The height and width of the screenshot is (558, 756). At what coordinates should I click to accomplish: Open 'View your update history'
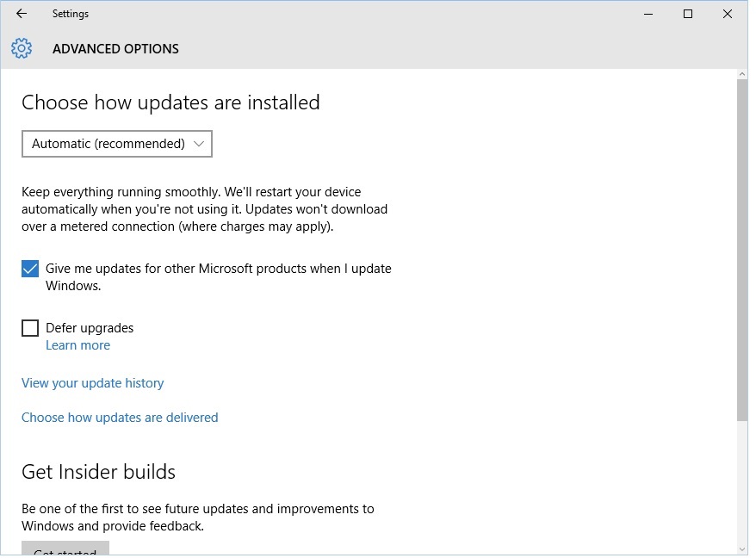point(92,382)
